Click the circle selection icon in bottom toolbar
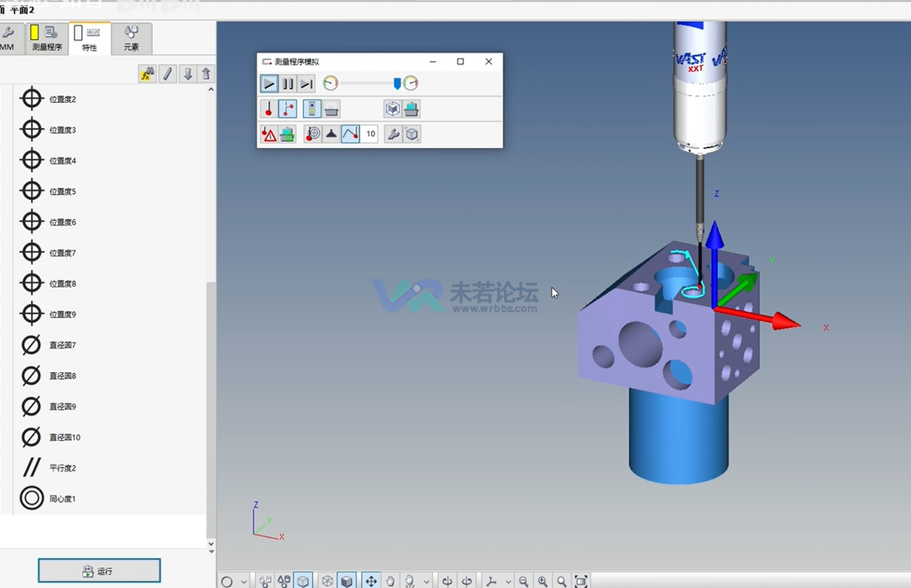911x588 pixels. click(x=226, y=581)
